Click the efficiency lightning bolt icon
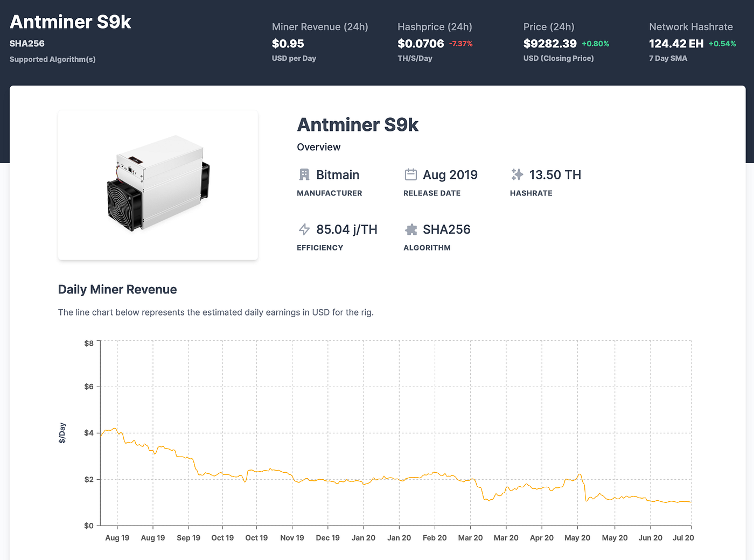 click(304, 229)
